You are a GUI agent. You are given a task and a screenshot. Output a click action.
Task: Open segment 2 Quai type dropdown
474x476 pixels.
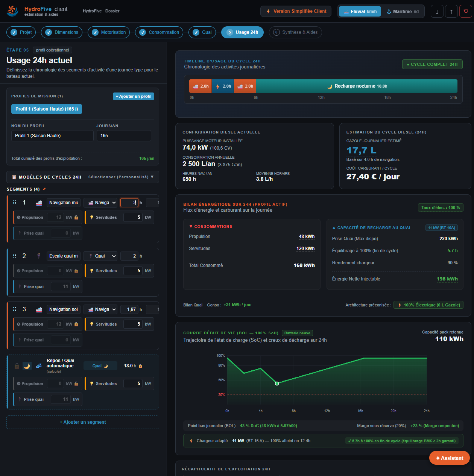(100, 256)
